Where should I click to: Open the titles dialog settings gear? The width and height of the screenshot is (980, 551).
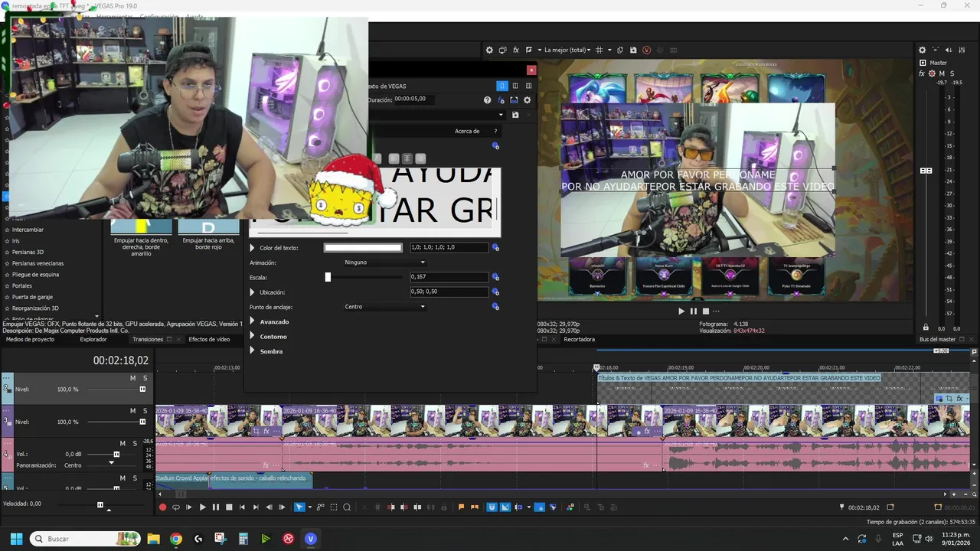click(527, 99)
